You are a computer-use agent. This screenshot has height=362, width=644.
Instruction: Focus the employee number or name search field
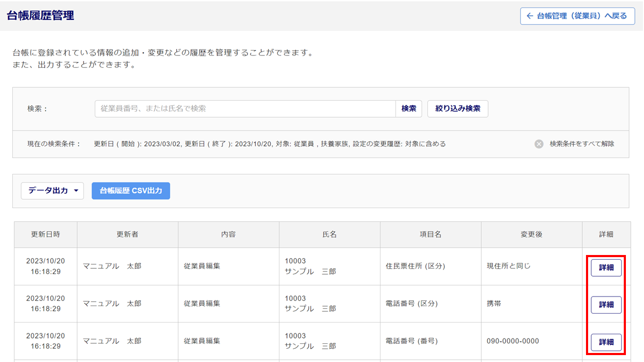245,109
